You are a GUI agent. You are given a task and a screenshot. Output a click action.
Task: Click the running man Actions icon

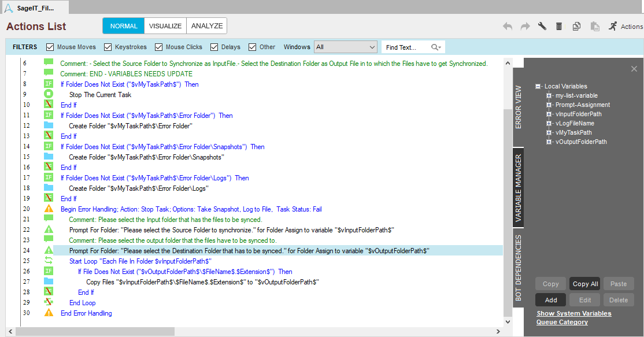point(613,26)
